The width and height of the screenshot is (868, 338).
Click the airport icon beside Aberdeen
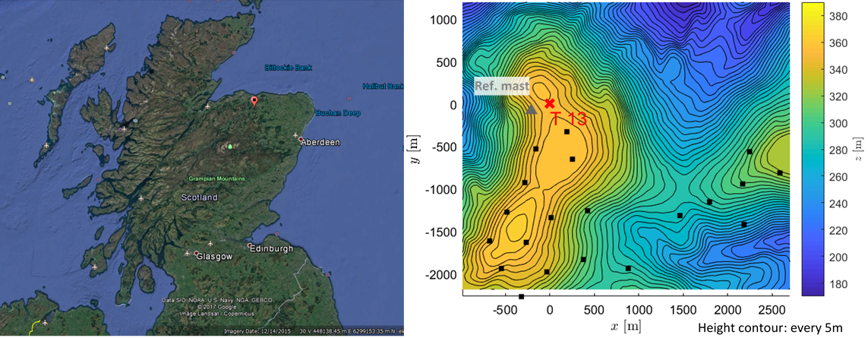click(x=295, y=136)
